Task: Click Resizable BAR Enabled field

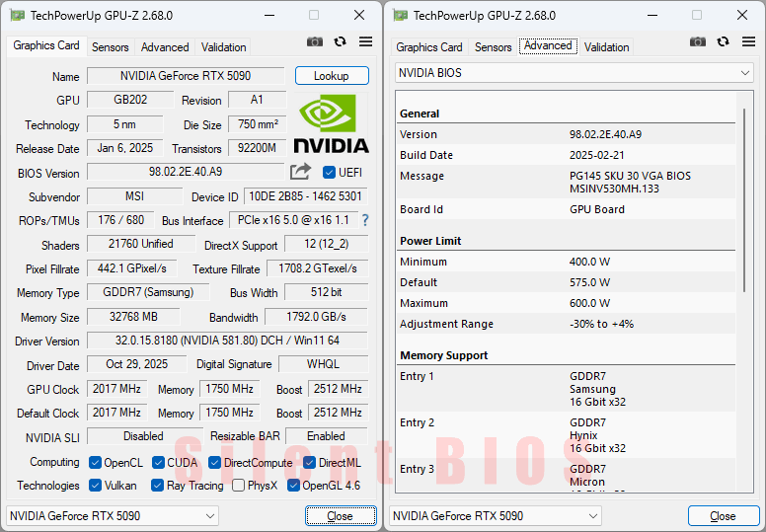Action: (x=327, y=436)
